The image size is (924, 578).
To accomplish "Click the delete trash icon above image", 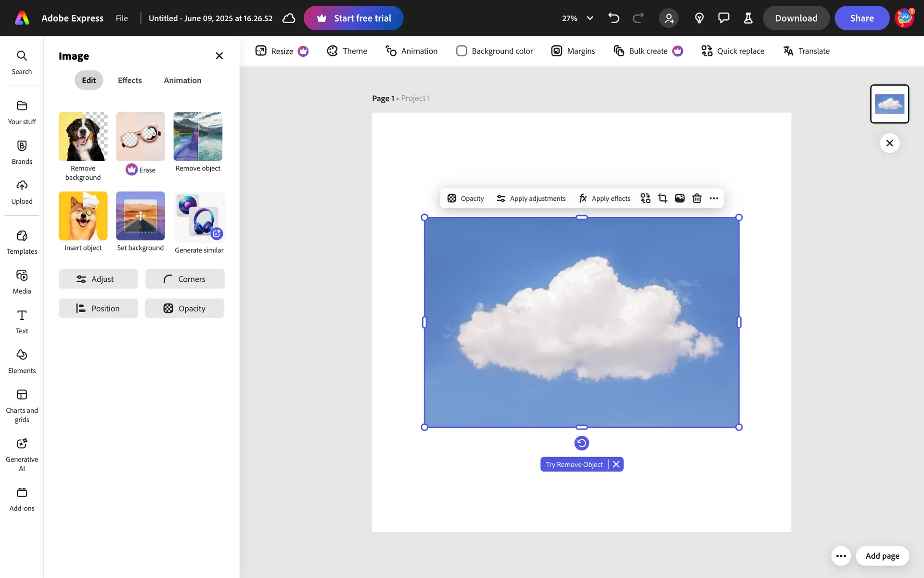I will click(x=696, y=198).
